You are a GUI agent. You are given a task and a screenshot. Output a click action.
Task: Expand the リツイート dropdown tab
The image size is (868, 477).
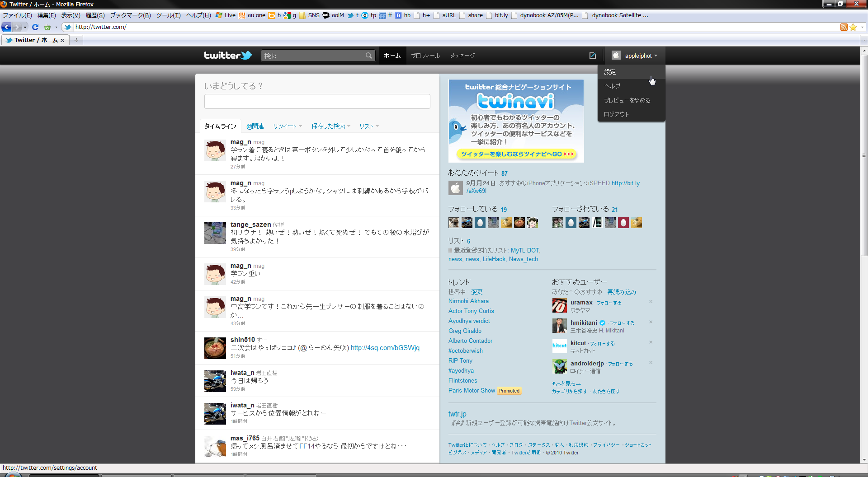coord(288,126)
